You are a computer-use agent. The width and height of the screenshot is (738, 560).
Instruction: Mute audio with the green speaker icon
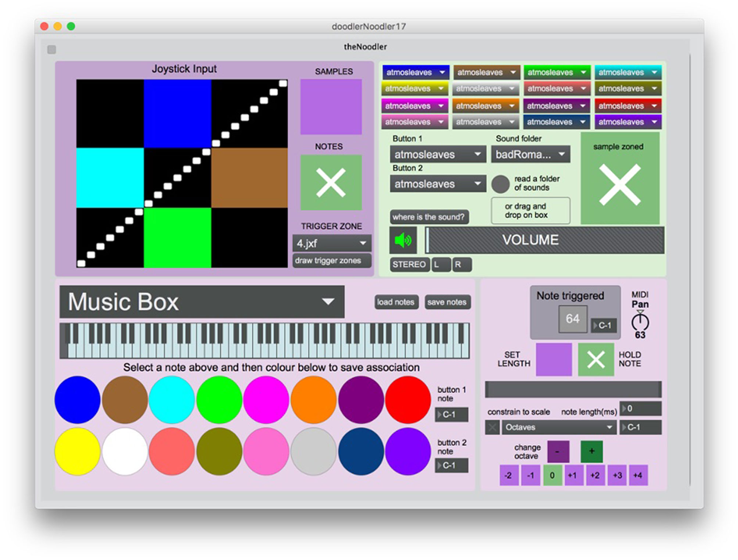(x=403, y=240)
